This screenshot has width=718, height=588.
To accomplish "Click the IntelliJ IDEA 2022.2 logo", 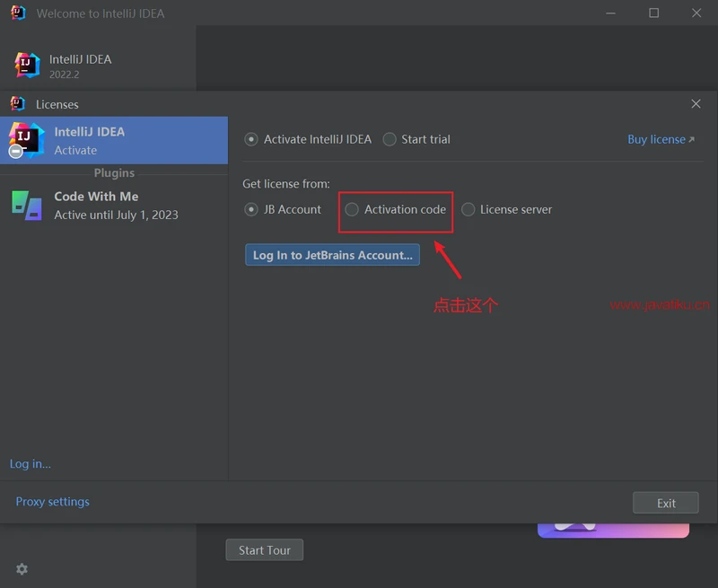I will click(x=27, y=66).
